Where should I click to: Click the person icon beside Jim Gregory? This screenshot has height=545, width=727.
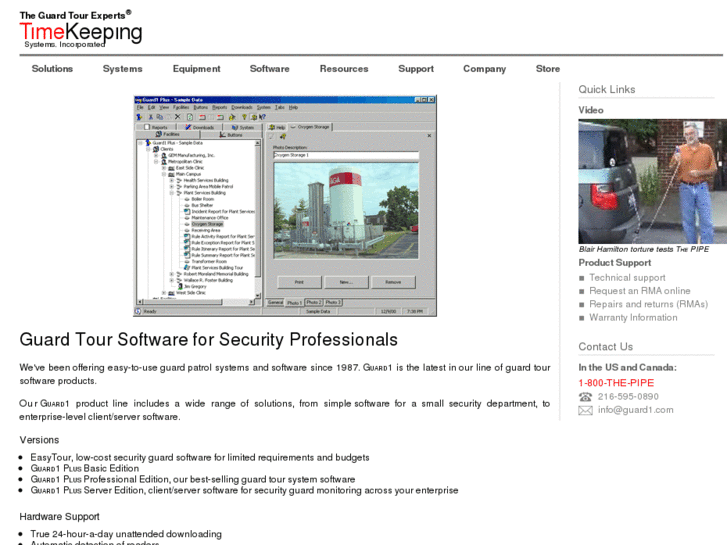pos(180,287)
